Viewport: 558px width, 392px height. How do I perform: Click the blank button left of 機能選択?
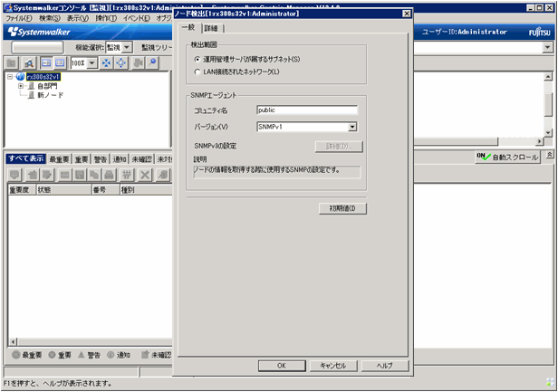point(37,47)
